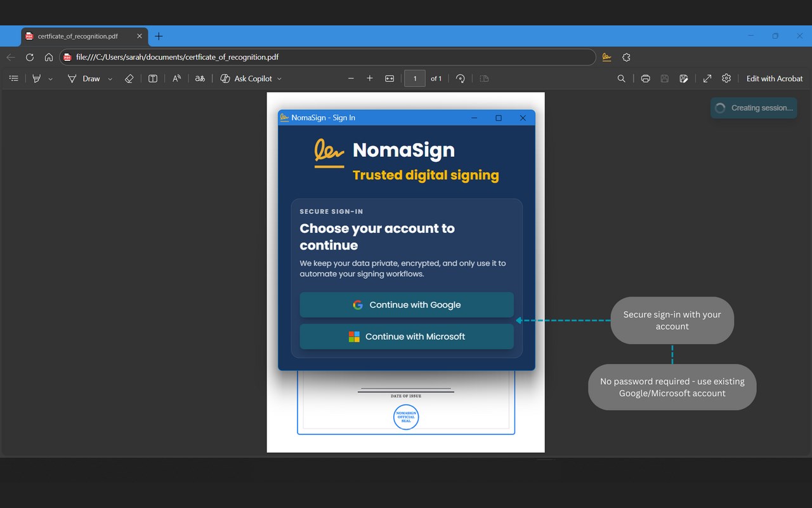Minimize the browser window
Screen dimensions: 812x508
click(x=751, y=36)
